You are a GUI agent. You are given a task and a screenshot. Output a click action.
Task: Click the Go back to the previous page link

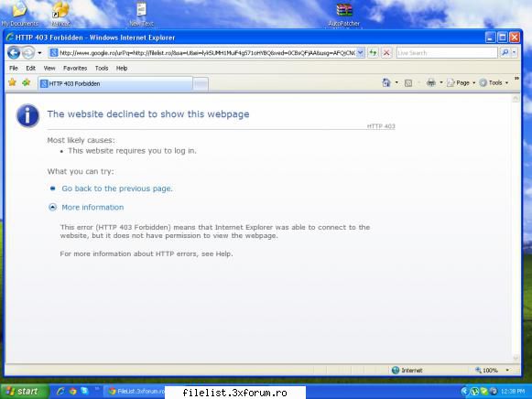click(x=117, y=189)
